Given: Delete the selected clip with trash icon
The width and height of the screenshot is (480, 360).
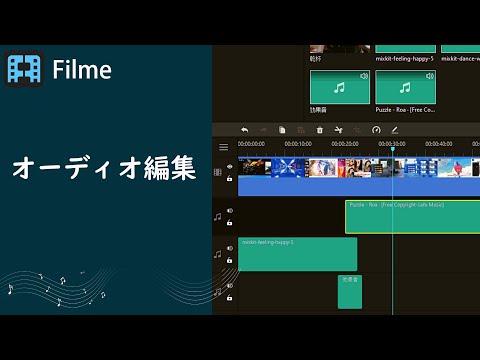Looking at the screenshot, I should 320,130.
